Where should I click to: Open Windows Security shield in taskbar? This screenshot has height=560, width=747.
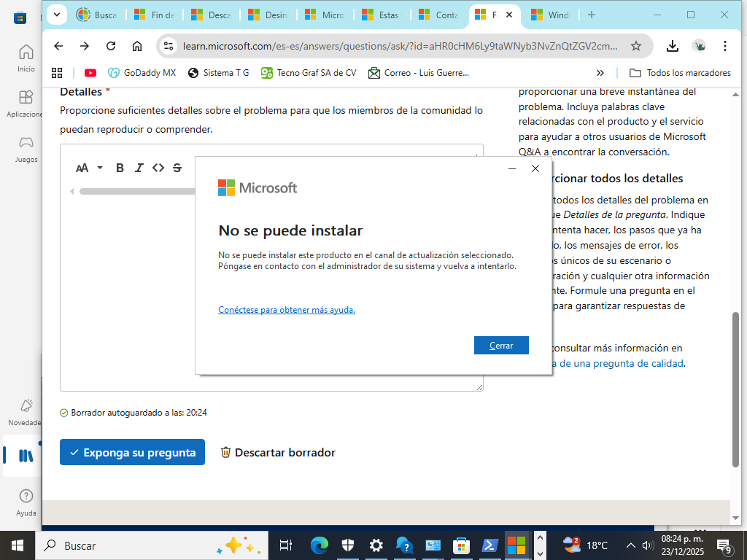pyautogui.click(x=348, y=545)
